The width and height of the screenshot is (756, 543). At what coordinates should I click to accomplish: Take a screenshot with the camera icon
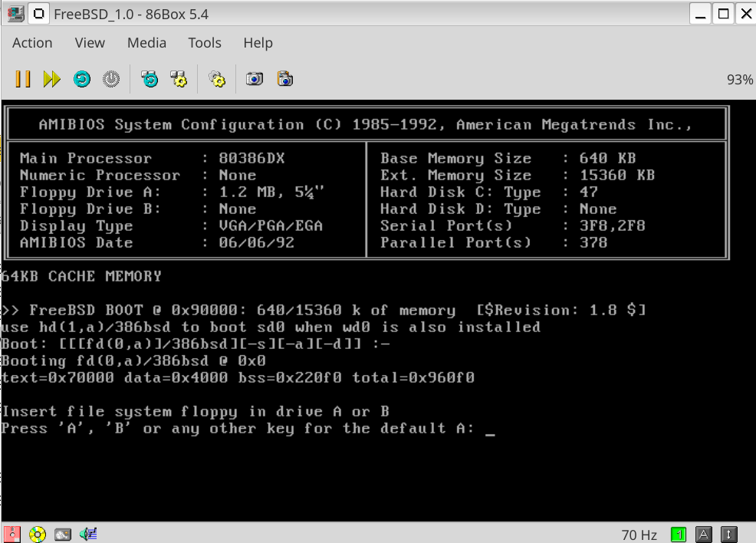coord(255,79)
